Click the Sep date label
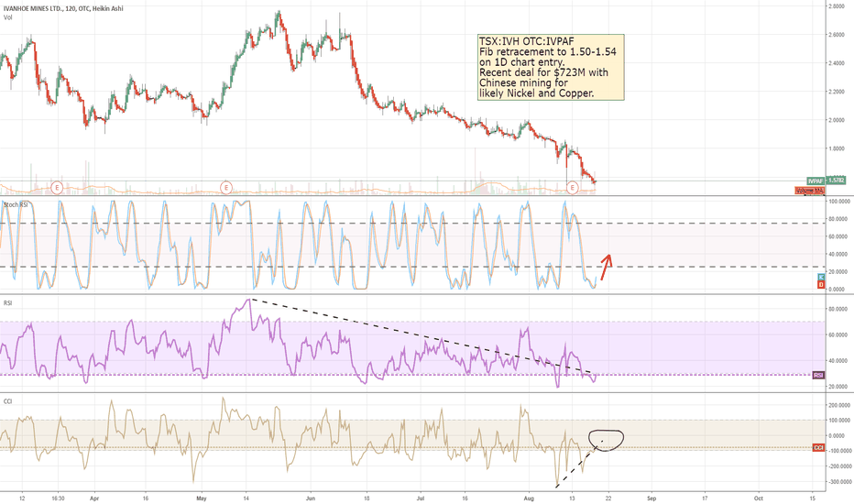Image resolution: width=854 pixels, height=504 pixels. click(651, 498)
